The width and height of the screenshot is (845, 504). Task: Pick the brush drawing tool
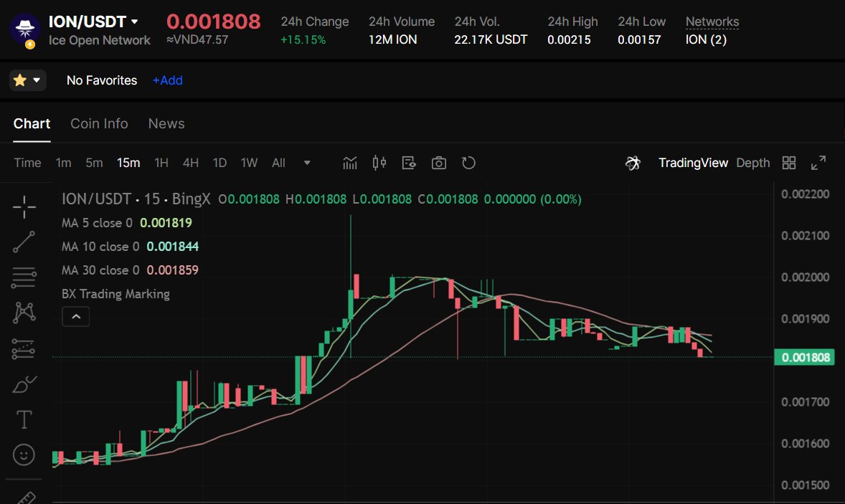[x=24, y=384]
